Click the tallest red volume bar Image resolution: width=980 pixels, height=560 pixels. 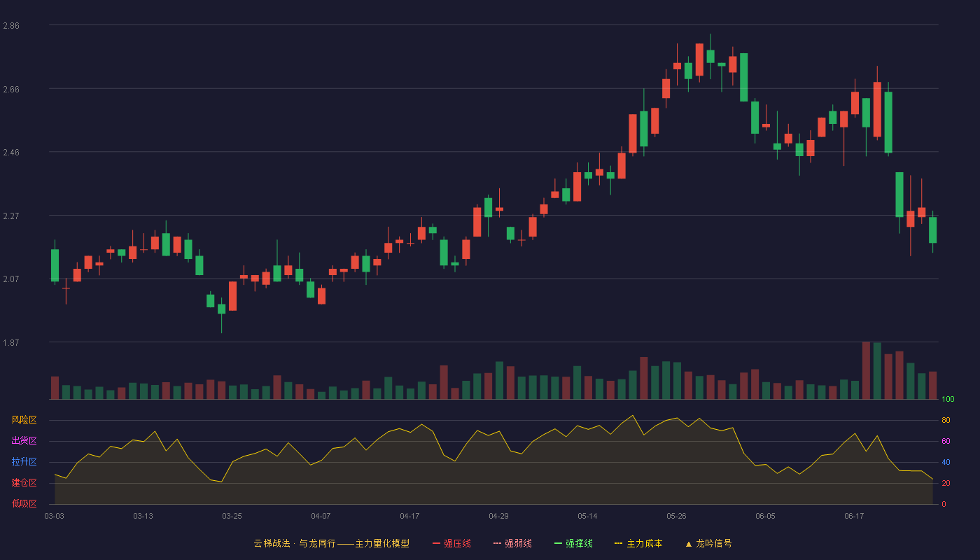tap(866, 370)
